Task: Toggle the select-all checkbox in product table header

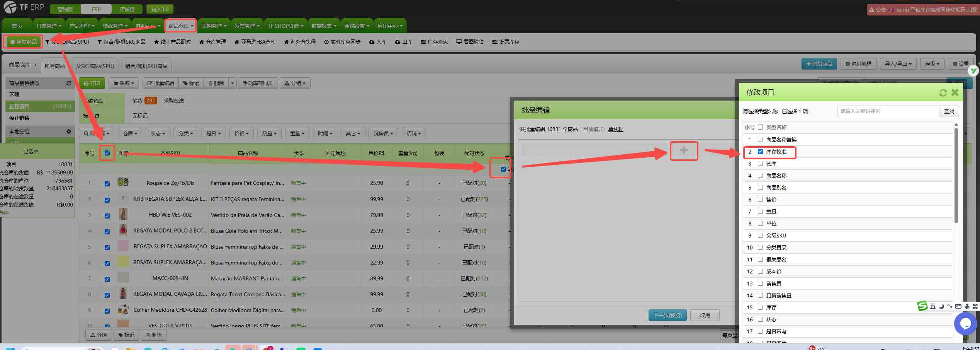Action: [107, 153]
